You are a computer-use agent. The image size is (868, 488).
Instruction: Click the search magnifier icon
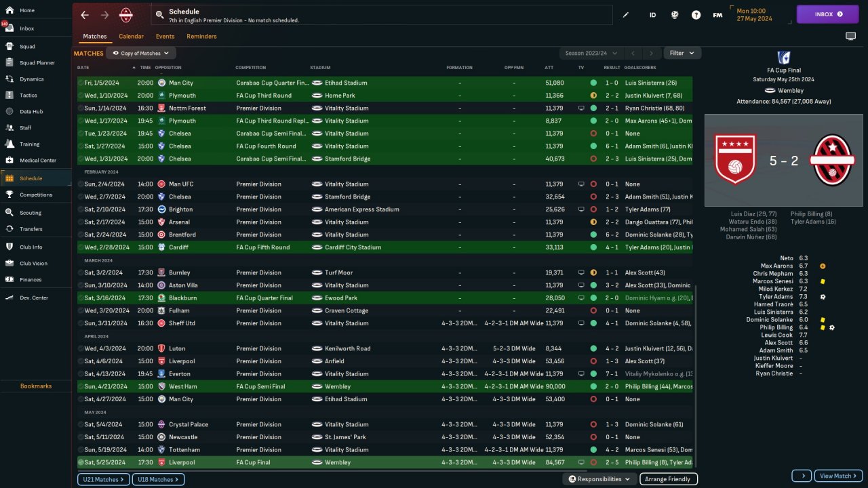(x=159, y=14)
